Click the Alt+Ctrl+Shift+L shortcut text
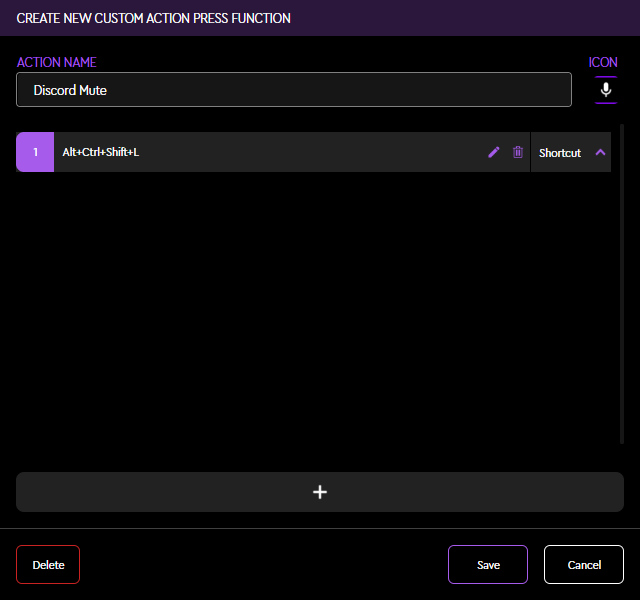Screen dimensions: 640x600 tap(100, 152)
